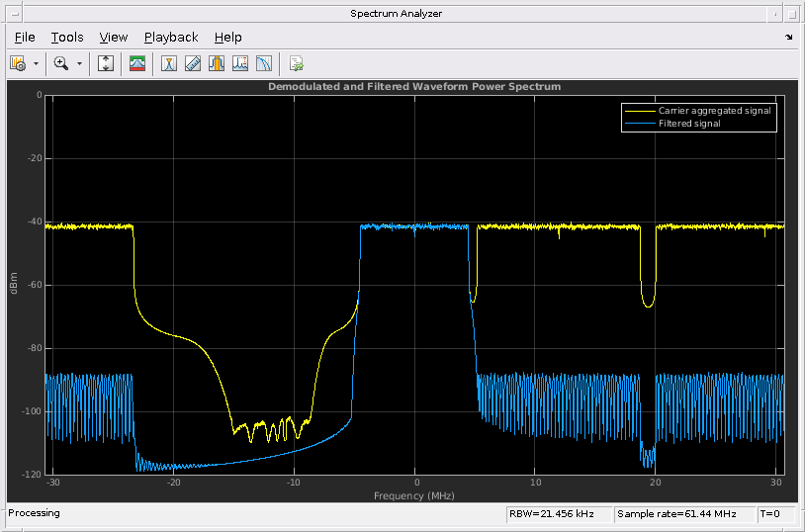The width and height of the screenshot is (805, 532).
Task: Open the CCDF Measurements tool
Action: 264,63
